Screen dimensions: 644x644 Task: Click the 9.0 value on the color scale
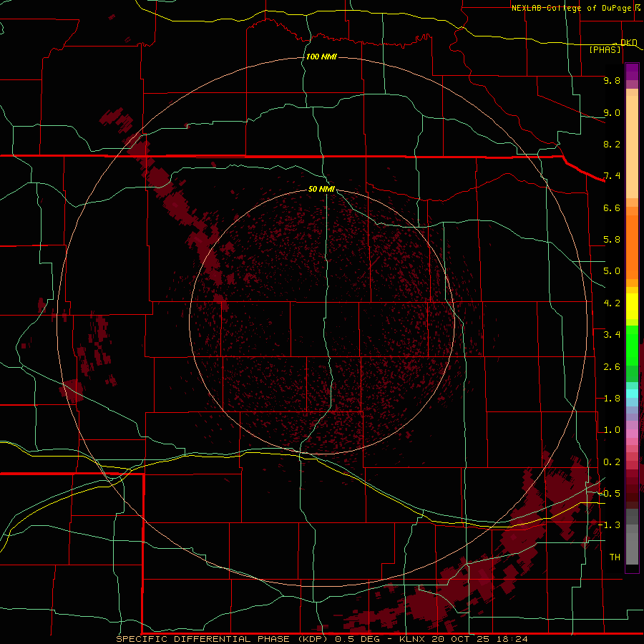612,112
